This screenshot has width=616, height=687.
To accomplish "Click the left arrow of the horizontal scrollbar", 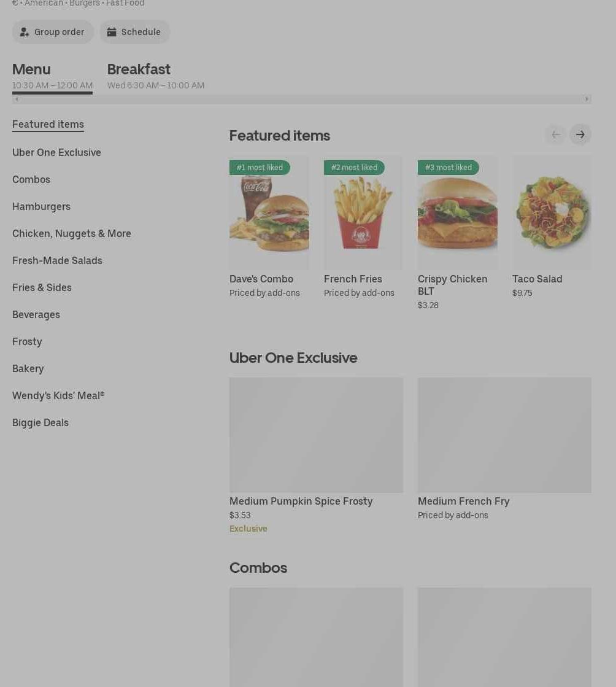I will click(17, 99).
